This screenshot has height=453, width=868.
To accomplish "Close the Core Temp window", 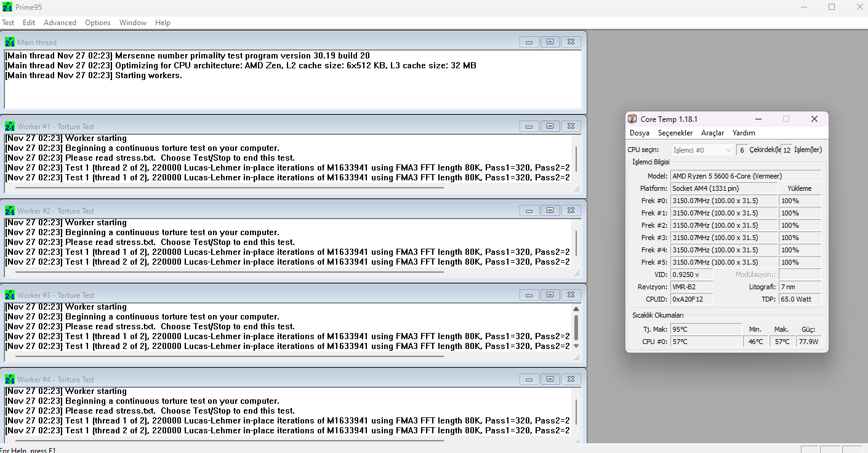I will (x=814, y=119).
